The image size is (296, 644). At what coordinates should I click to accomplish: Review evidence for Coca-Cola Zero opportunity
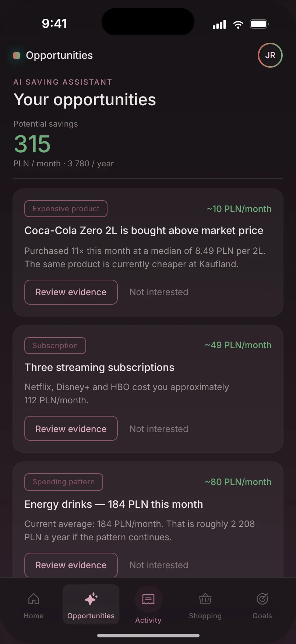click(x=71, y=292)
